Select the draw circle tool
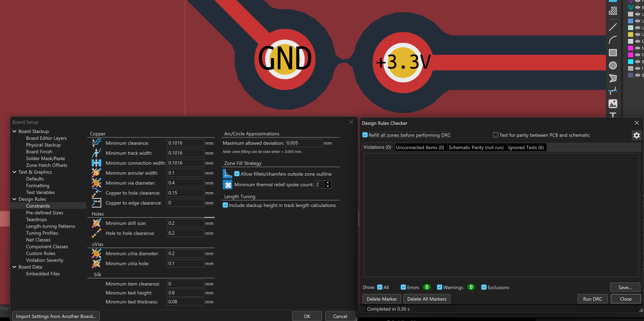 (x=613, y=66)
